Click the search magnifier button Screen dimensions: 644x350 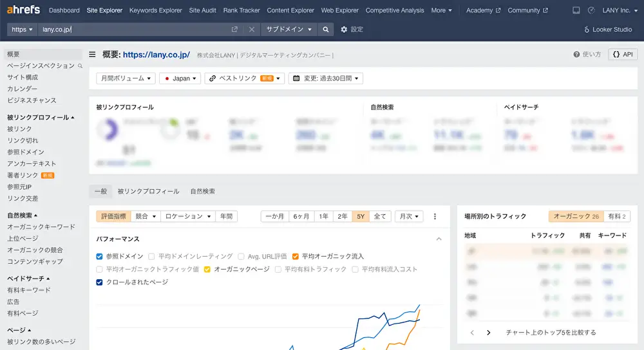coord(327,30)
